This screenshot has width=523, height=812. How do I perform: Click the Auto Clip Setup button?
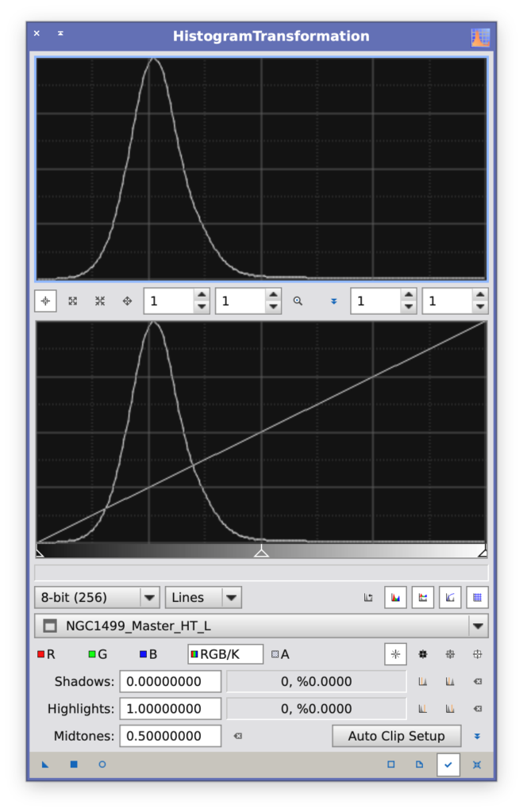click(396, 736)
